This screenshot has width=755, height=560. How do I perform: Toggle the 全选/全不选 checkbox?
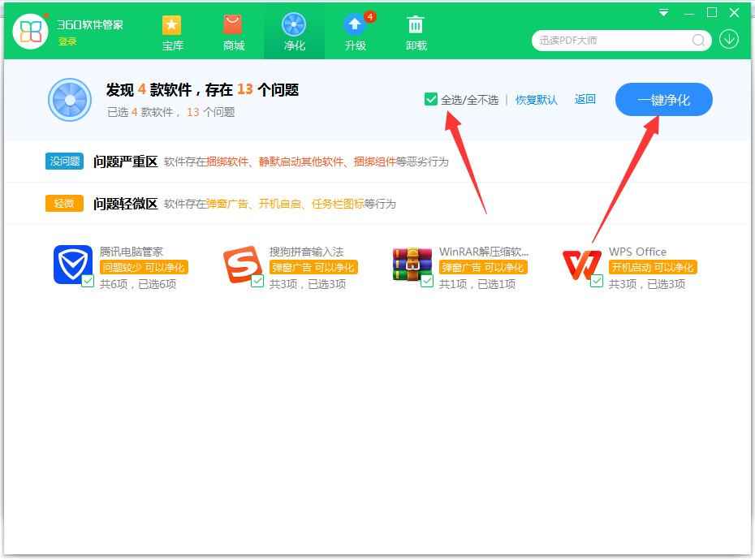tap(431, 99)
